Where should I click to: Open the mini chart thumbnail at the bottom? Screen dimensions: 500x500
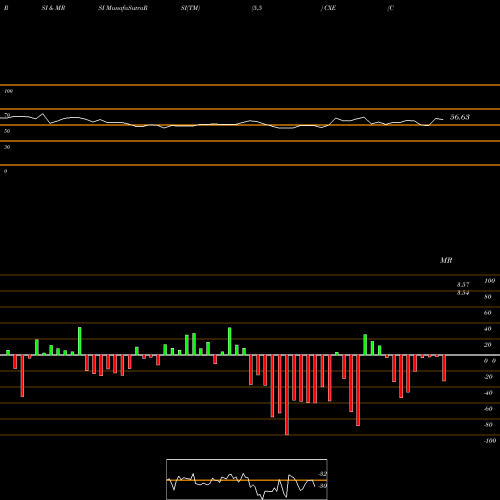point(247,479)
